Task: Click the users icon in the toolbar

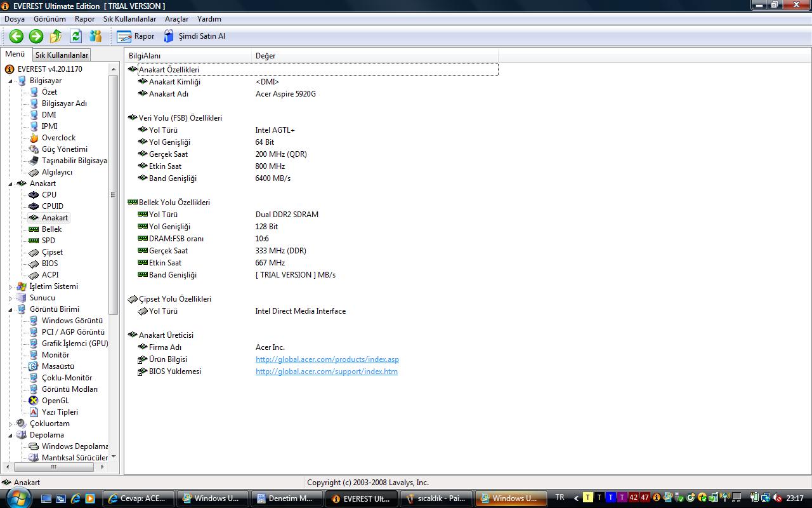Action: (x=96, y=36)
